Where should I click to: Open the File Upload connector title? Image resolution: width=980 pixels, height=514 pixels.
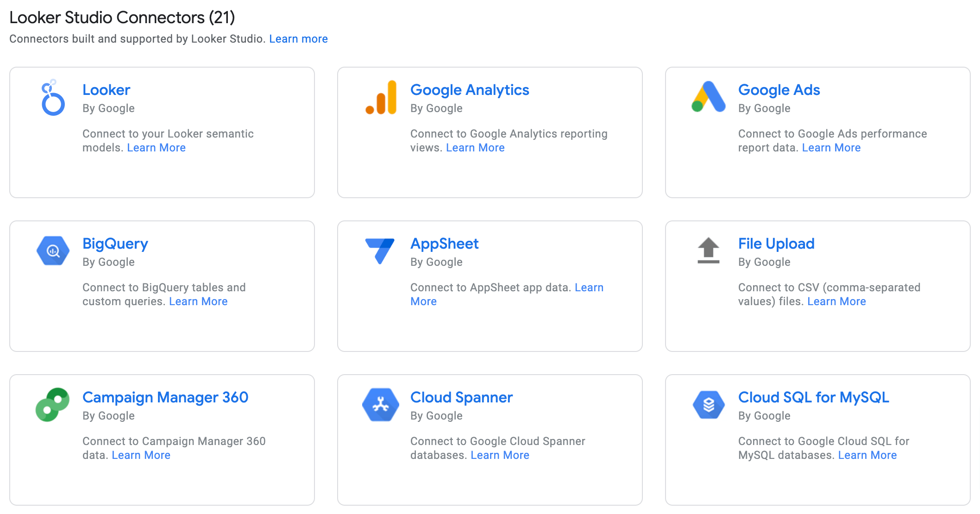776,244
